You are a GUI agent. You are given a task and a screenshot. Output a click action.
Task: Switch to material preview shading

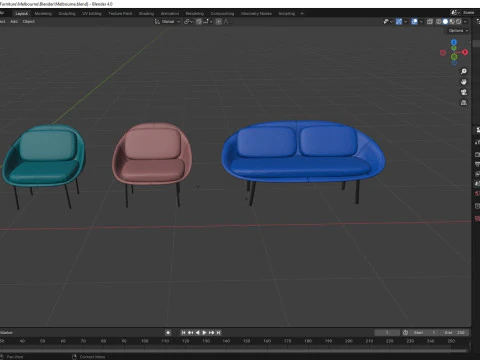[x=452, y=22]
